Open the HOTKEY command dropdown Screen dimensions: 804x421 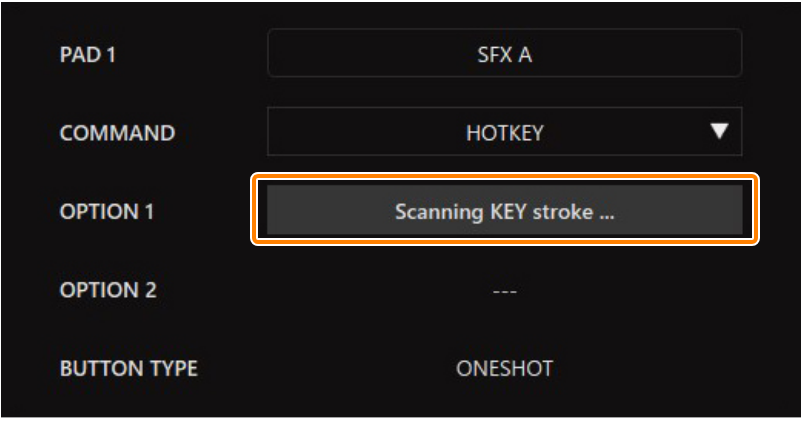coord(505,132)
